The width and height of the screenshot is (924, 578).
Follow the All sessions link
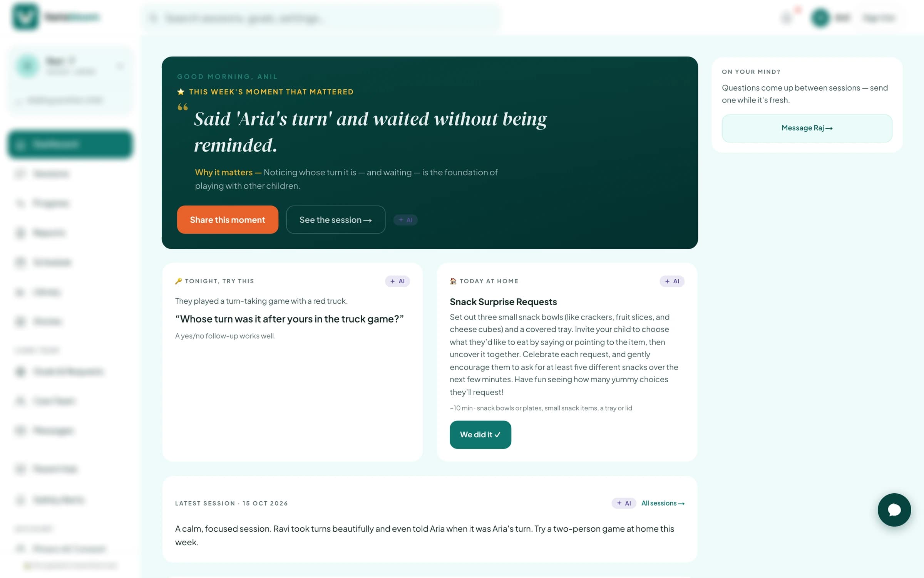[663, 503]
